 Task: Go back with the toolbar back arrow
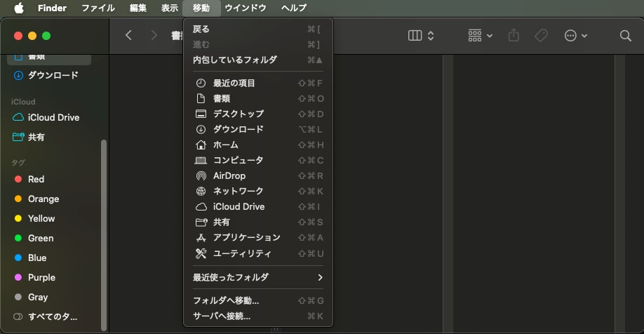(128, 36)
